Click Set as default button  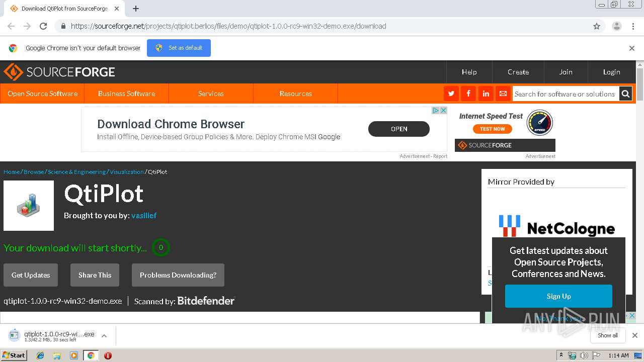point(179,48)
